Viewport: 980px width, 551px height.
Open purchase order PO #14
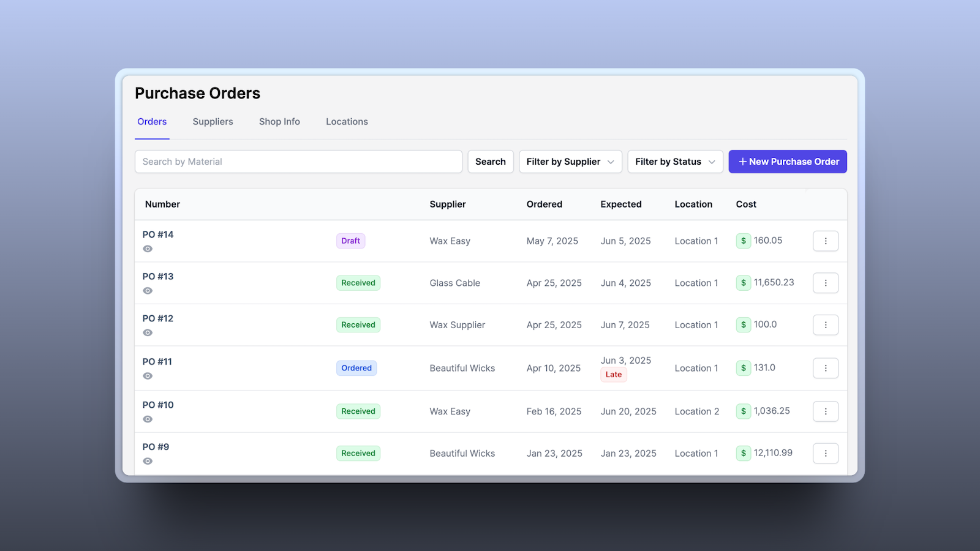pos(158,234)
